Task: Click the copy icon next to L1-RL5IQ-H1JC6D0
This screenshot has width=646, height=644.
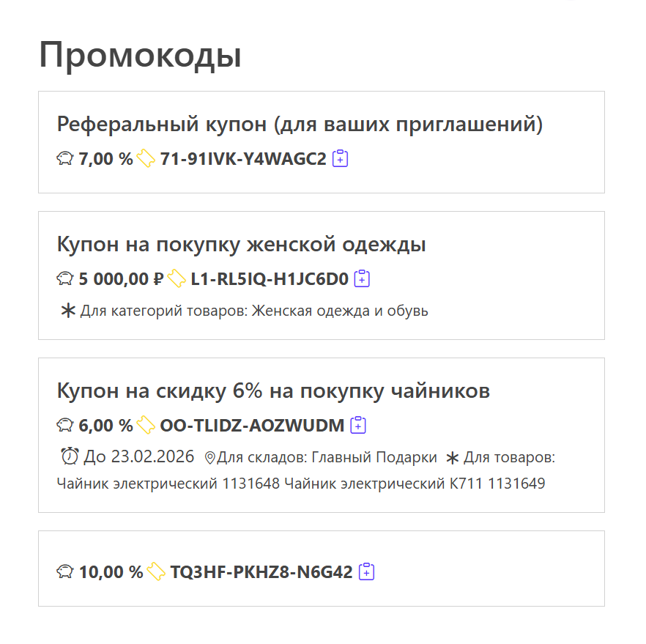Action: click(361, 279)
